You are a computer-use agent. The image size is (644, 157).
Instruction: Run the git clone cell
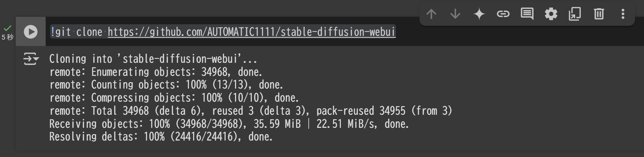click(31, 32)
